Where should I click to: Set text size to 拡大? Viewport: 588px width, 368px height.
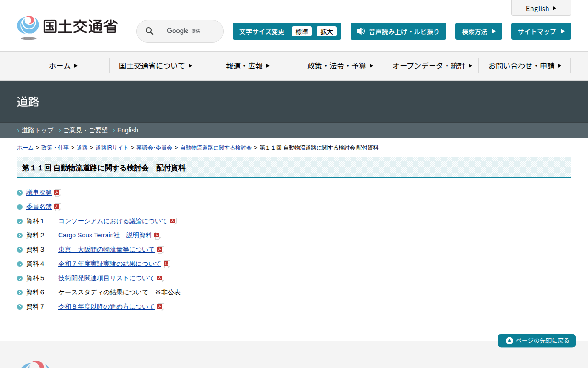[x=326, y=31]
